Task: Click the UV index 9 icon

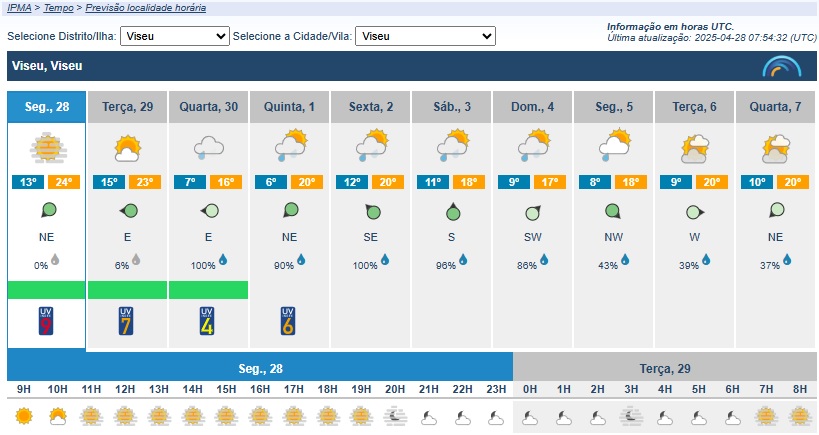Action: (46, 321)
